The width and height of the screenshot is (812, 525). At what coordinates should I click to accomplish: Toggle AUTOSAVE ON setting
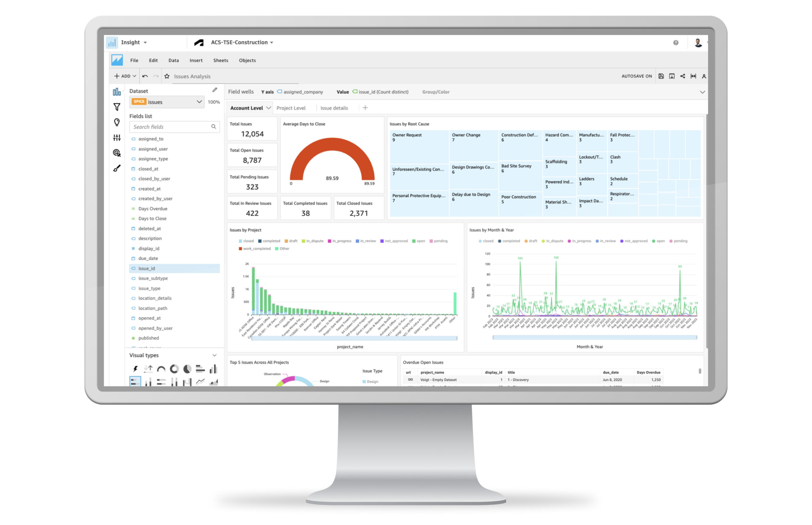(637, 76)
